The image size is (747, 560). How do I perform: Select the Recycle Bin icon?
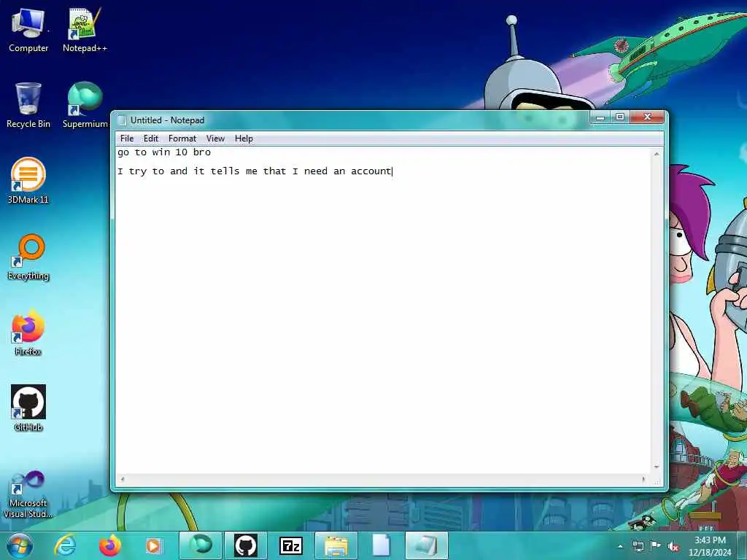tap(28, 106)
